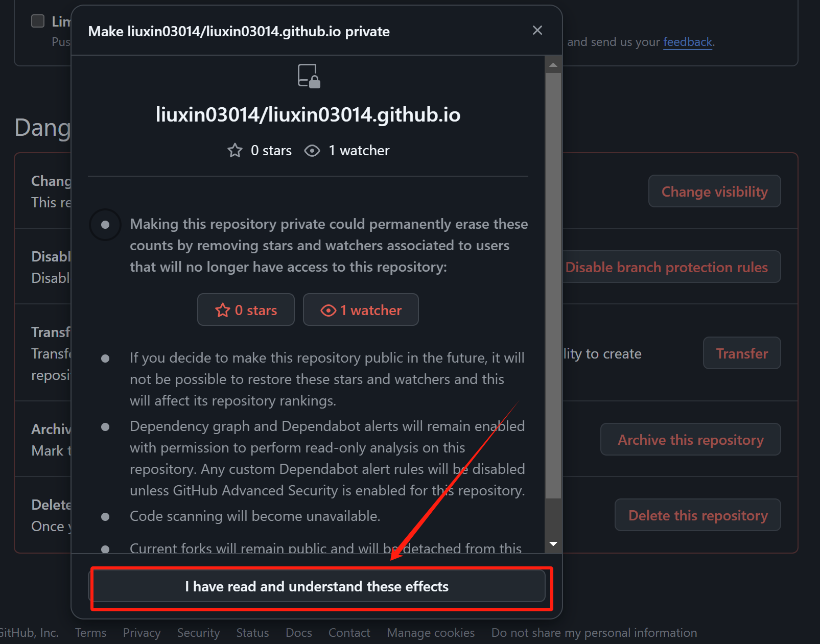Screen dimensions: 820x644
Task: Click the dialog scrollbar up arrow
Action: click(553, 65)
